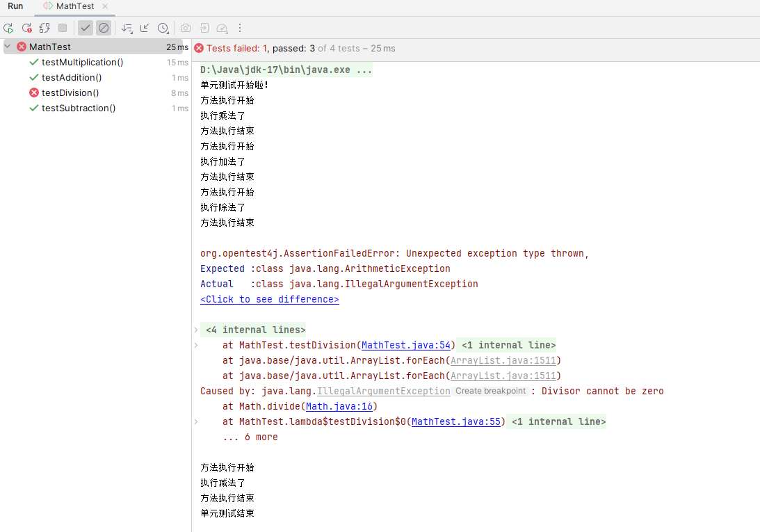Toggle auto-test rerun mode

click(x=44, y=28)
